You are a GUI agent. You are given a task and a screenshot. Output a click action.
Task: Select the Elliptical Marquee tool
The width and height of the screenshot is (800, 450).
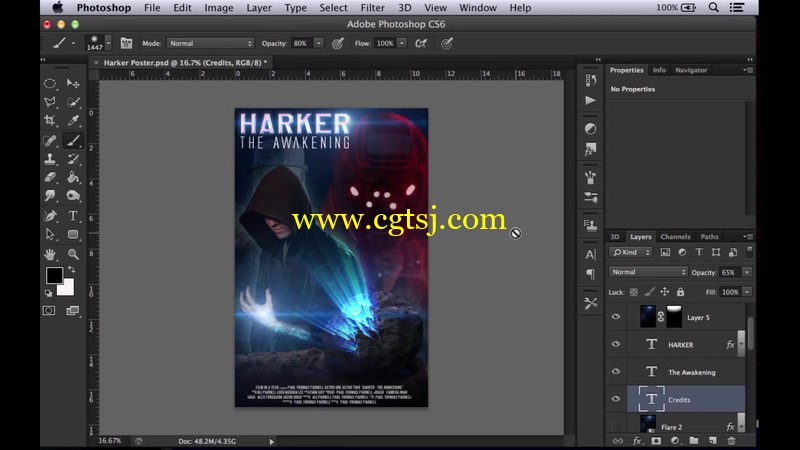coord(50,83)
